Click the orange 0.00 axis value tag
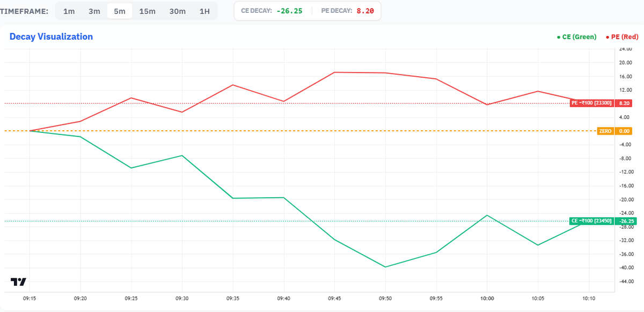 [624, 131]
